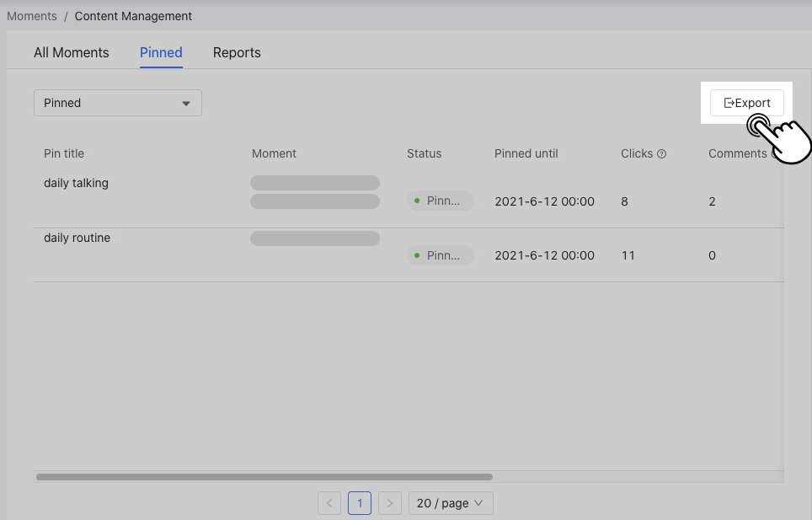Switch to the Reports tab
This screenshot has height=520, width=812.
click(237, 52)
